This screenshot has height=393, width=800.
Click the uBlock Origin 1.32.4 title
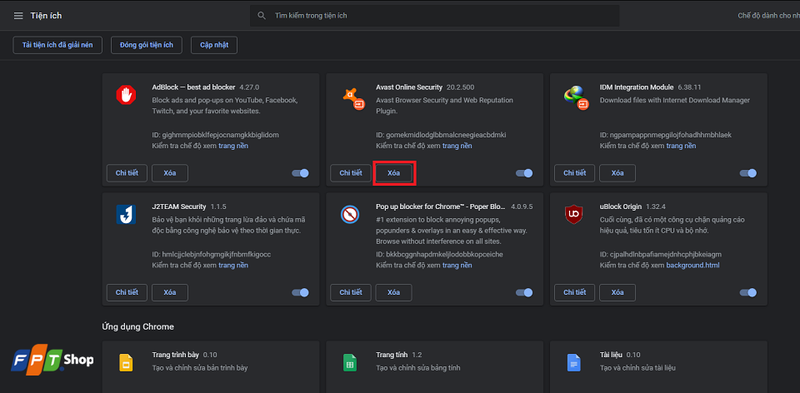point(634,207)
